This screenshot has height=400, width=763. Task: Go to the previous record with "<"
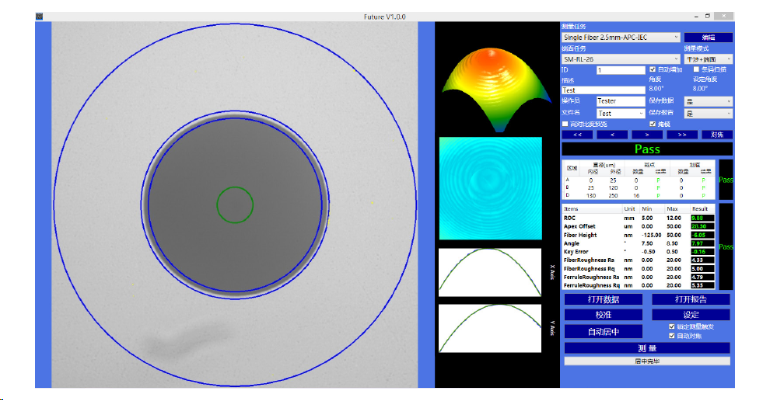pyautogui.click(x=611, y=134)
